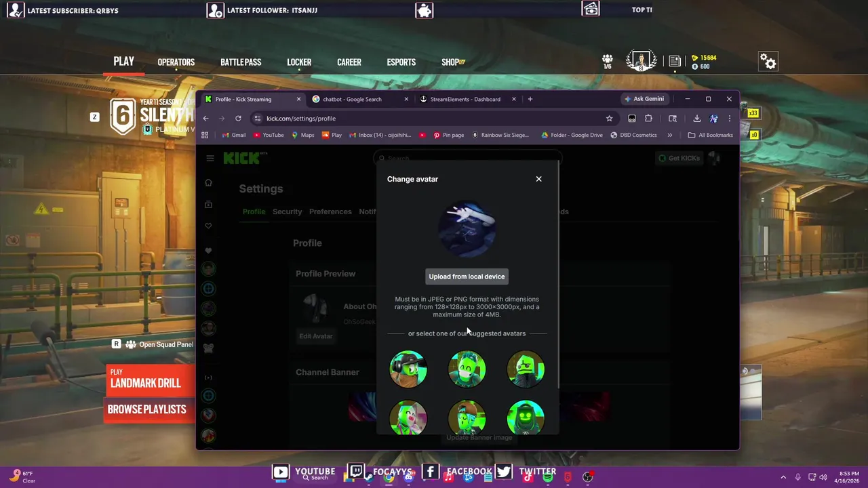The width and height of the screenshot is (868, 488).
Task: Open Folder - Google Drive bookmark
Action: 572,135
